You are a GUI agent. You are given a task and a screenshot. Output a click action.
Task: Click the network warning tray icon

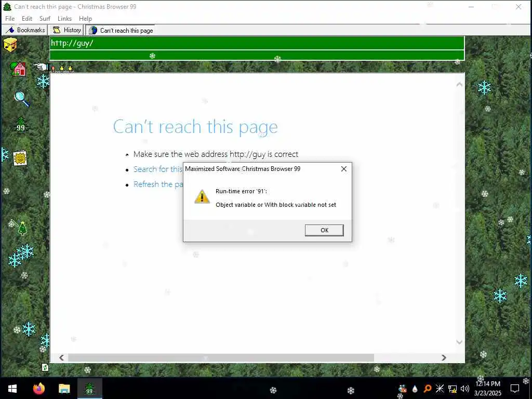453,389
